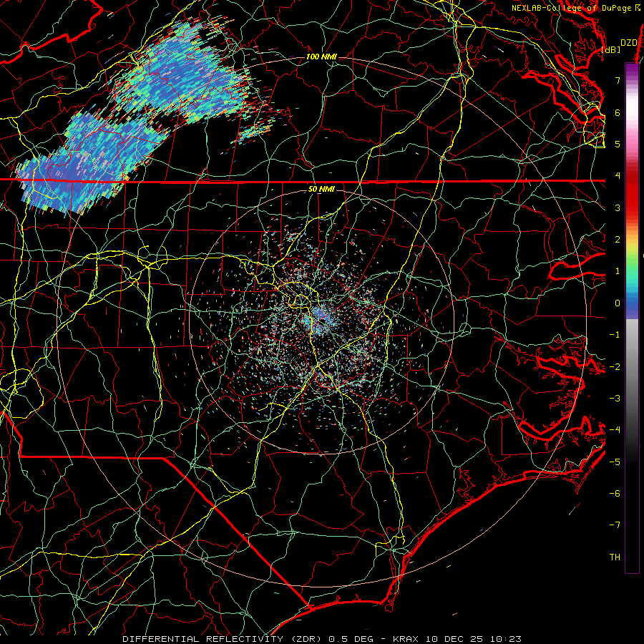Click the -4 scale value
This screenshot has width=644, height=644.
click(x=615, y=429)
